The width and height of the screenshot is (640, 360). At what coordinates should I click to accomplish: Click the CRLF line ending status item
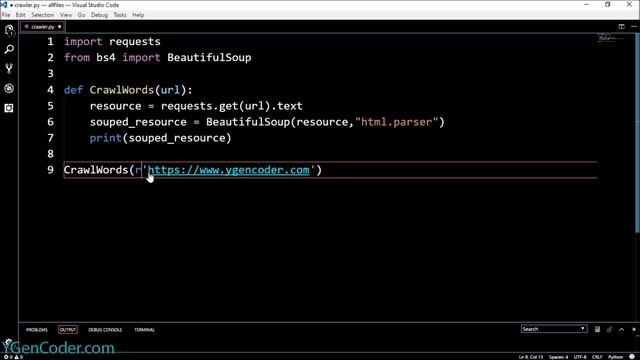[597, 357]
